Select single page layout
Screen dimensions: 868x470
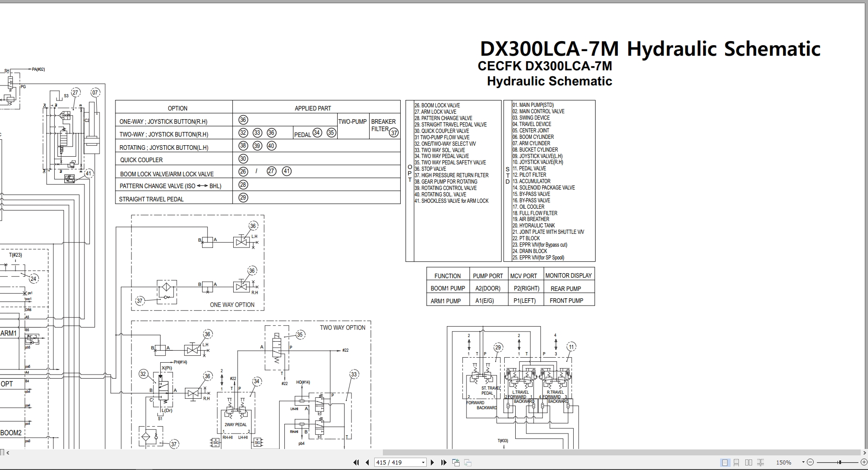725,462
